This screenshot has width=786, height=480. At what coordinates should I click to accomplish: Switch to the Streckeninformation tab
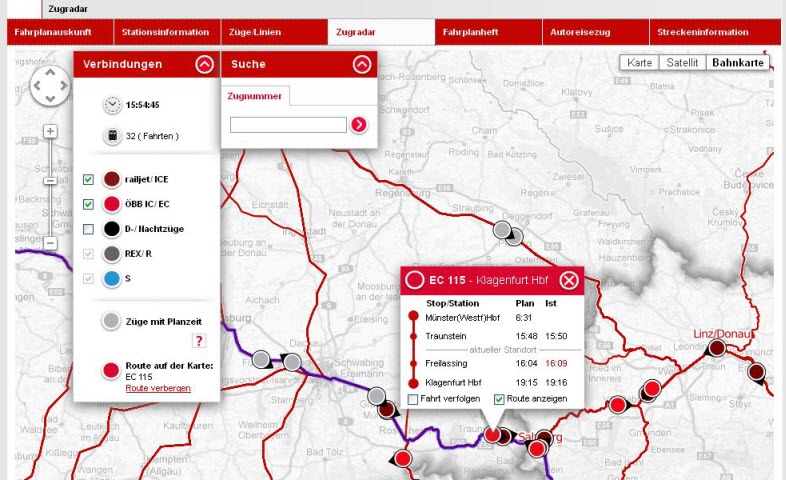[702, 33]
